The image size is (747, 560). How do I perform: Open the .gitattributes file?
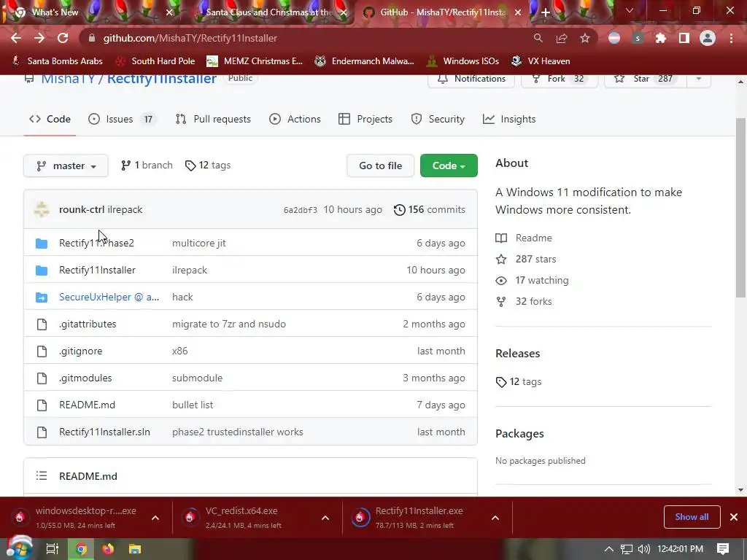coord(88,324)
